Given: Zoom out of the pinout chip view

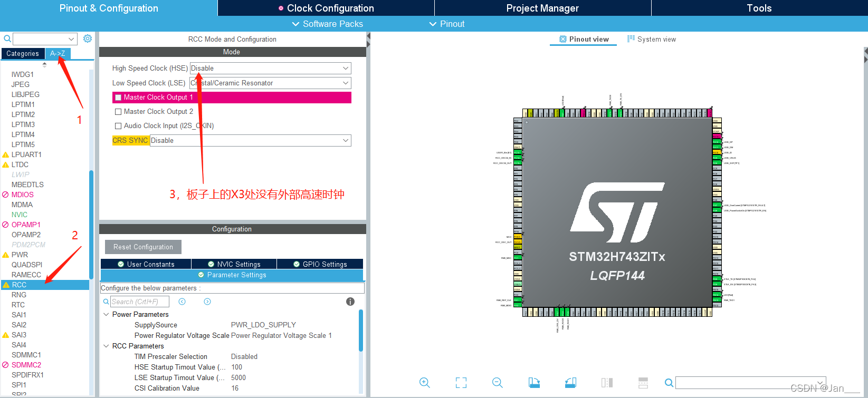Looking at the screenshot, I should (497, 383).
